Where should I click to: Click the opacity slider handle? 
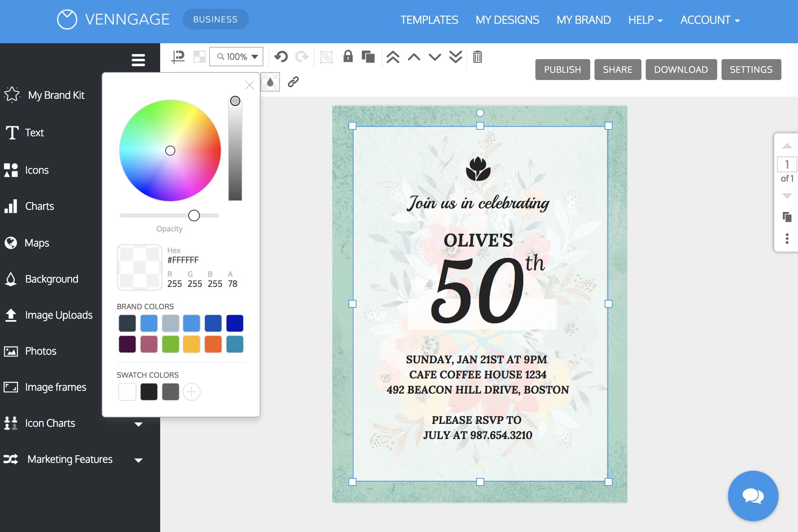pos(194,215)
